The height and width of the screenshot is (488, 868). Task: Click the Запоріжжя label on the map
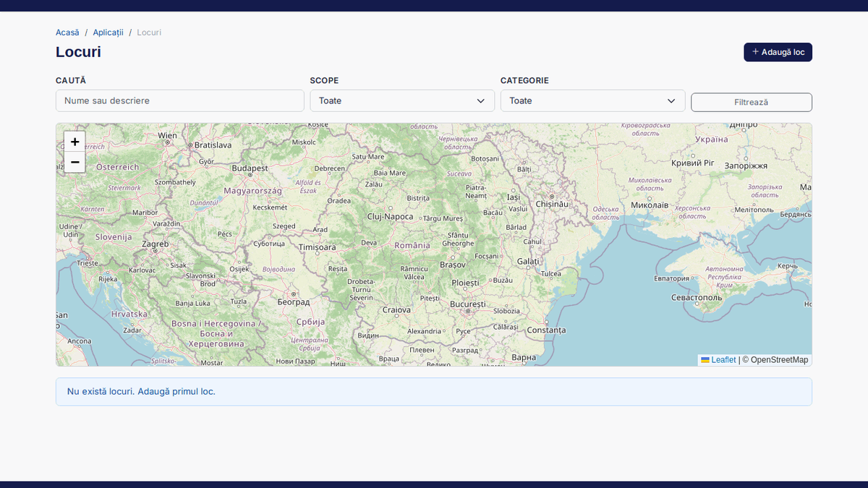pyautogui.click(x=745, y=166)
